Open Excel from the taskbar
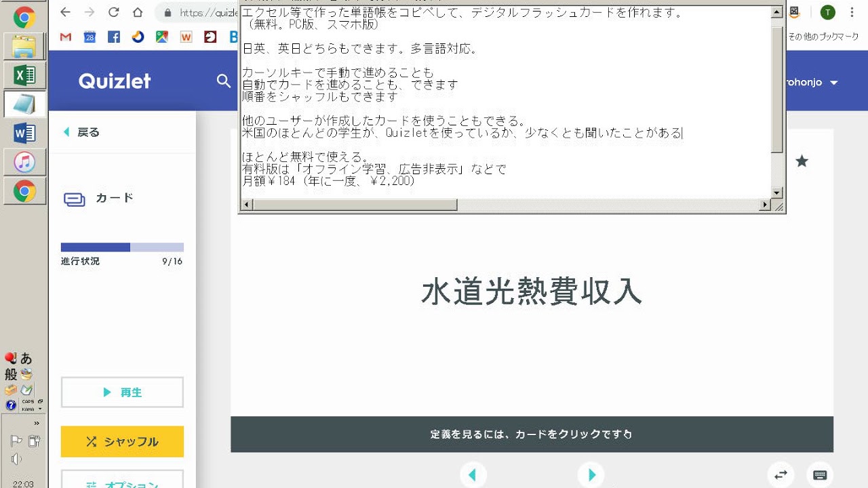Image resolution: width=868 pixels, height=488 pixels. click(24, 75)
